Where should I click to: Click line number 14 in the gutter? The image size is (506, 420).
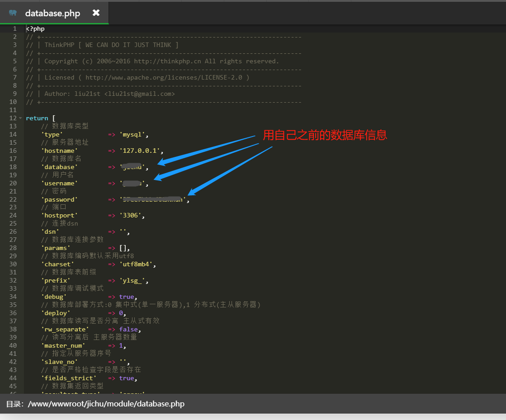pyautogui.click(x=13, y=134)
